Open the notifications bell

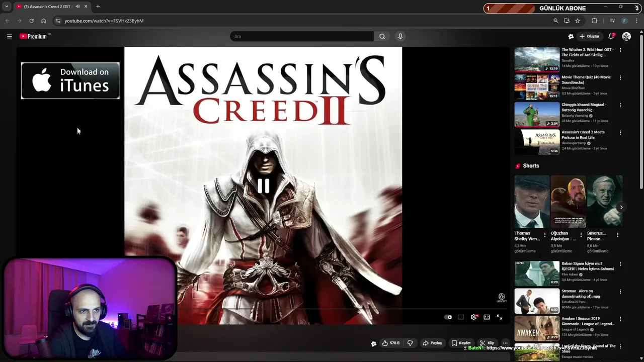[611, 36]
